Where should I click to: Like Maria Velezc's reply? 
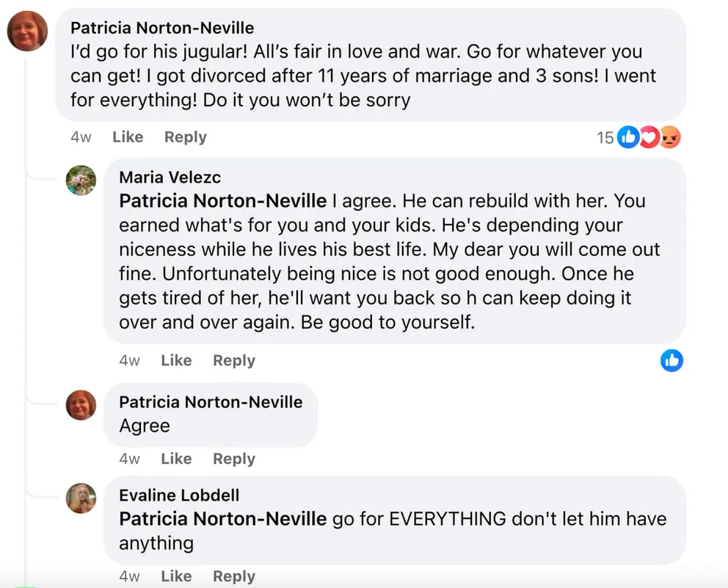click(176, 360)
